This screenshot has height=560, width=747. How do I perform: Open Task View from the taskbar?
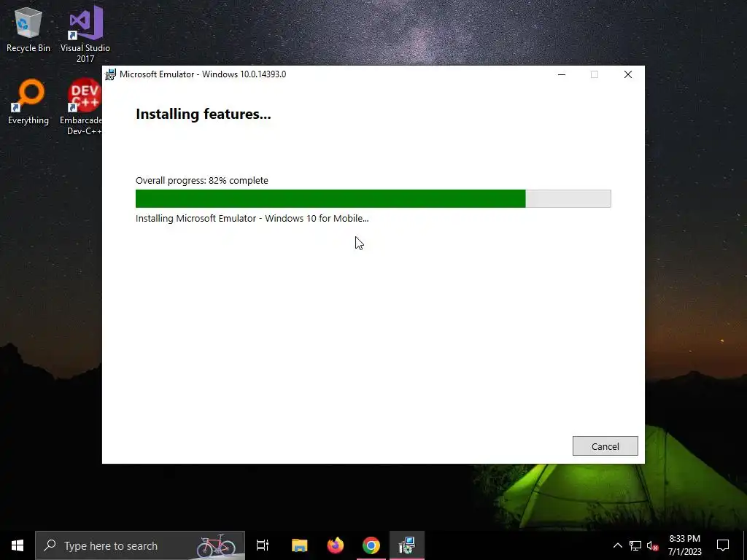coord(263,545)
